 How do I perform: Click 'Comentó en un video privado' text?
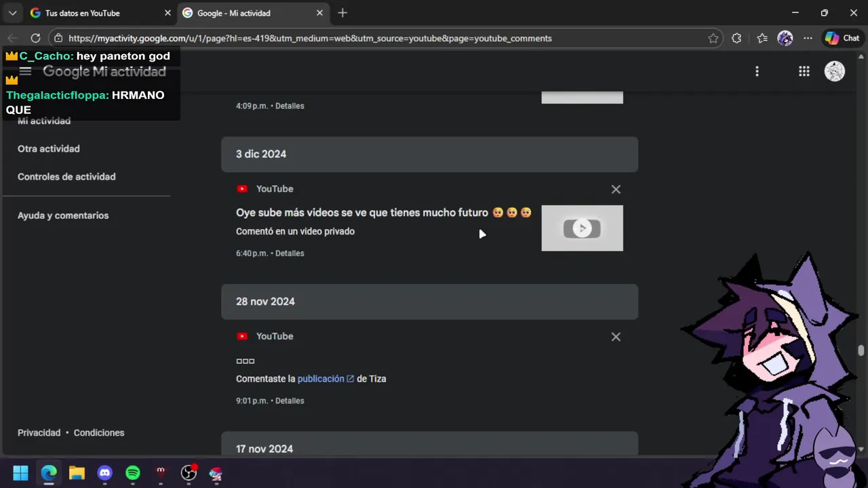coord(295,231)
